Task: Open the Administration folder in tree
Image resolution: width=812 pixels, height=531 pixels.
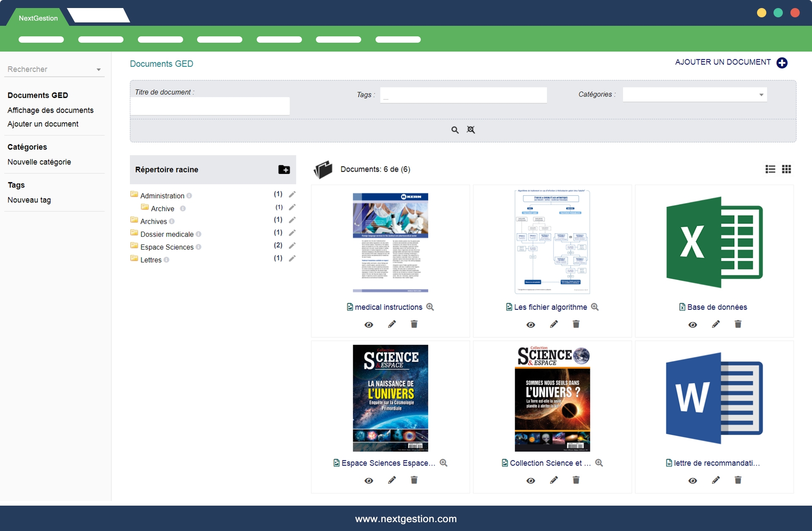Action: pos(162,196)
